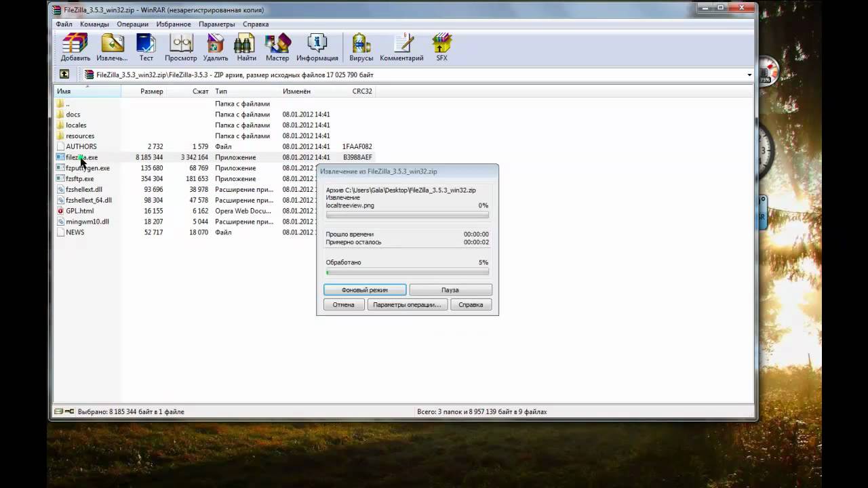Click the Фоновый режим button

tap(365, 289)
